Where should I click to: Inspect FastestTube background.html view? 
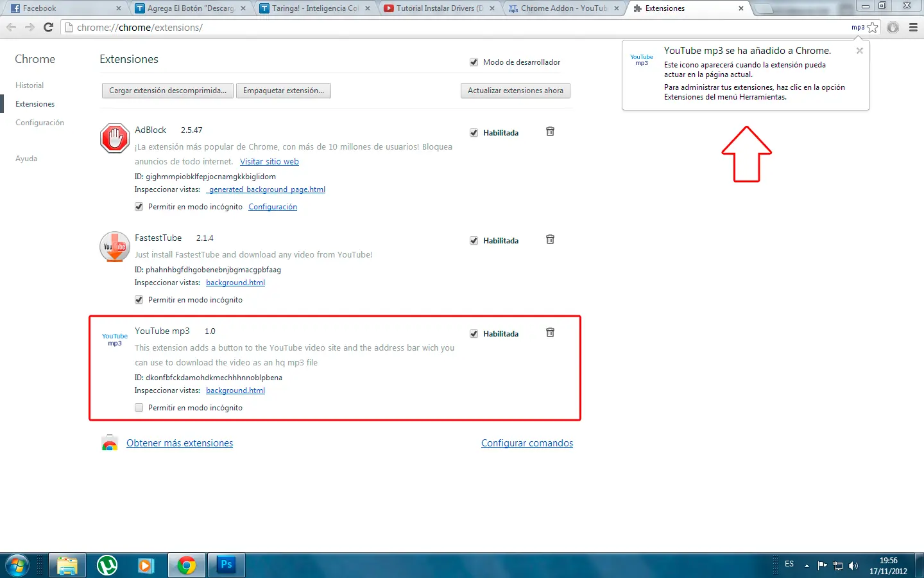[235, 283]
